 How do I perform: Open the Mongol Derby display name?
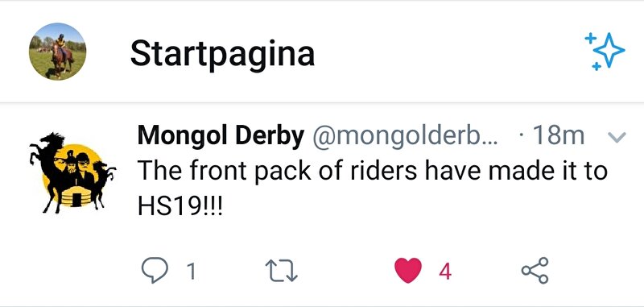(x=221, y=135)
